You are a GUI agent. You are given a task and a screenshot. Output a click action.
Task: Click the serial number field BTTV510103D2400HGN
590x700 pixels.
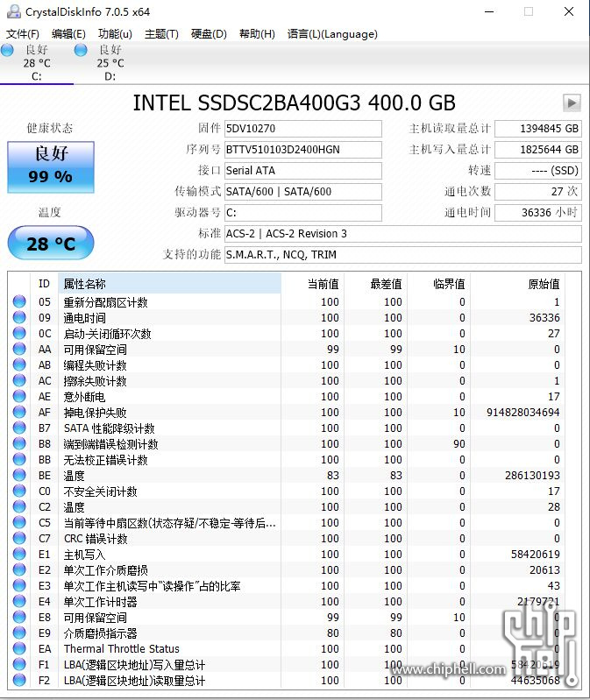(302, 150)
